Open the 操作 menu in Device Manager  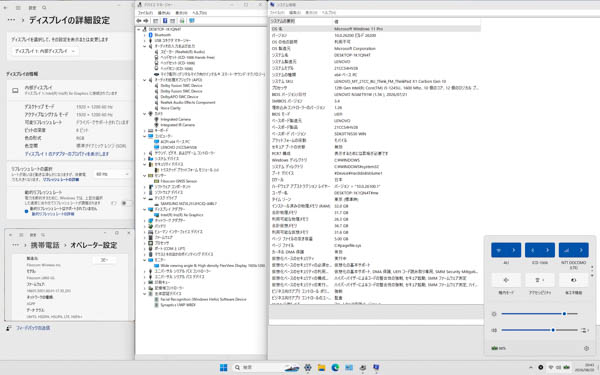click(x=164, y=13)
